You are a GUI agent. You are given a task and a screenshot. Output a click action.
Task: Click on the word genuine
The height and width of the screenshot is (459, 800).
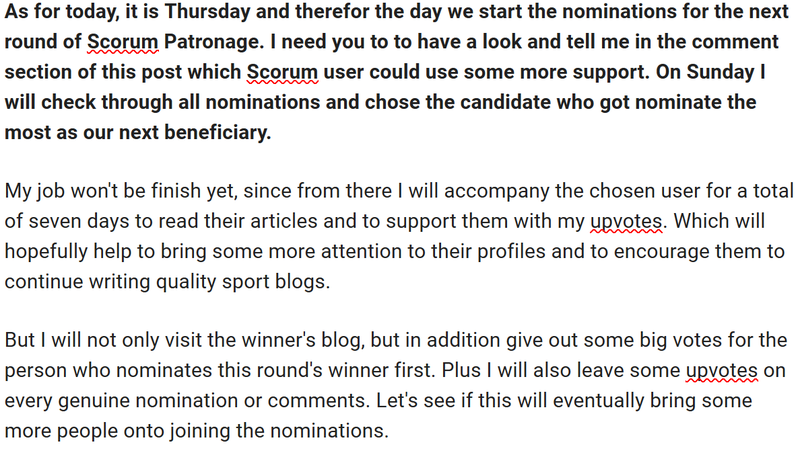pos(94,401)
